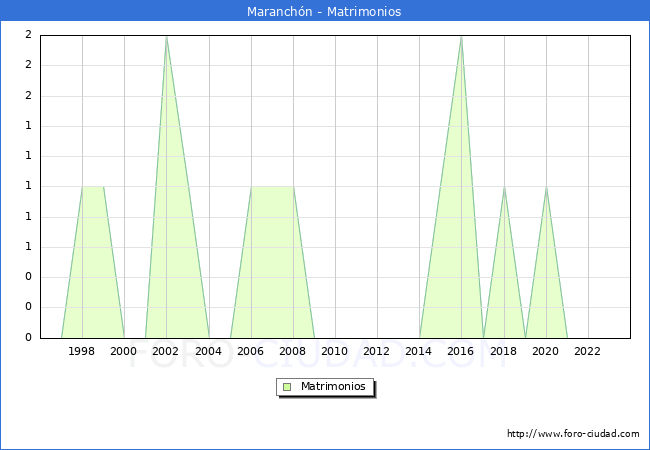Screen dimensions: 650x450
Task: Select the 2006 x-axis label
Action: 250,351
